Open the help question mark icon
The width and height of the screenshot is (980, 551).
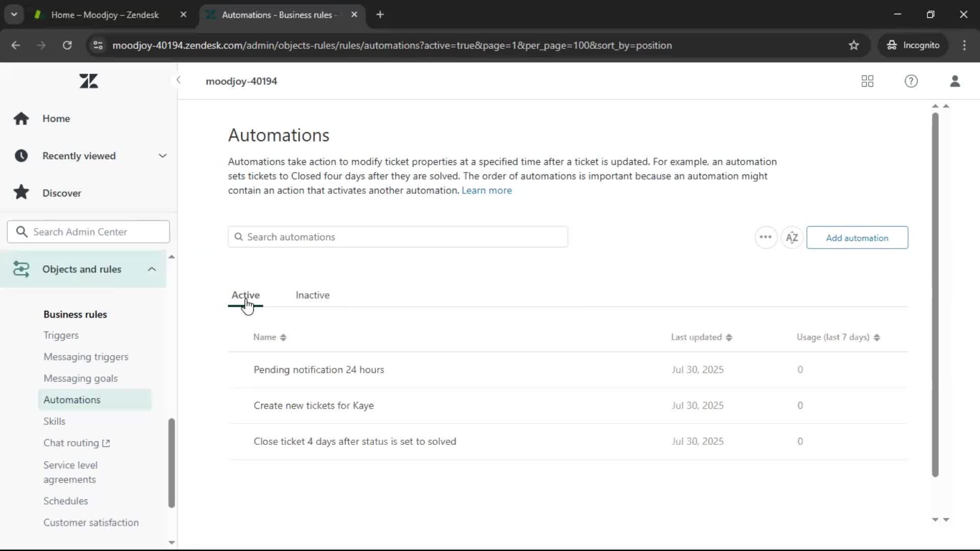(x=911, y=81)
